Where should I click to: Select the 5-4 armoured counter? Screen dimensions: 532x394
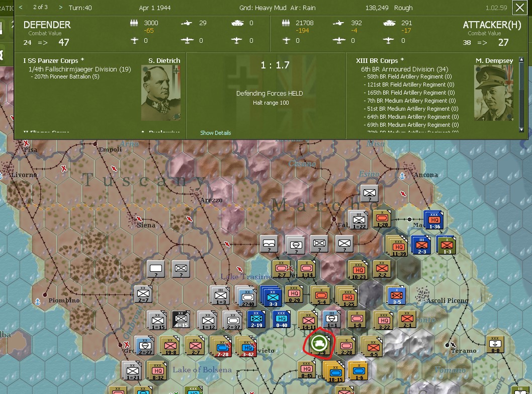point(321,295)
